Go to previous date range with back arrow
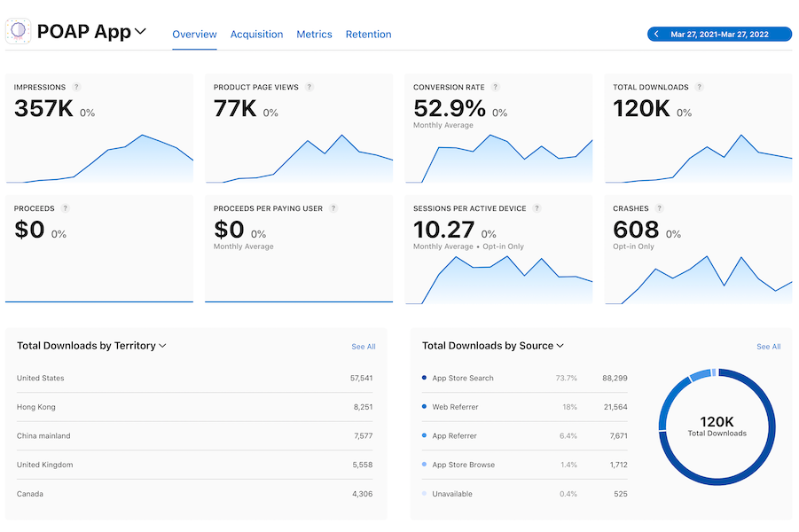The height and width of the screenshot is (532, 799). pyautogui.click(x=656, y=35)
